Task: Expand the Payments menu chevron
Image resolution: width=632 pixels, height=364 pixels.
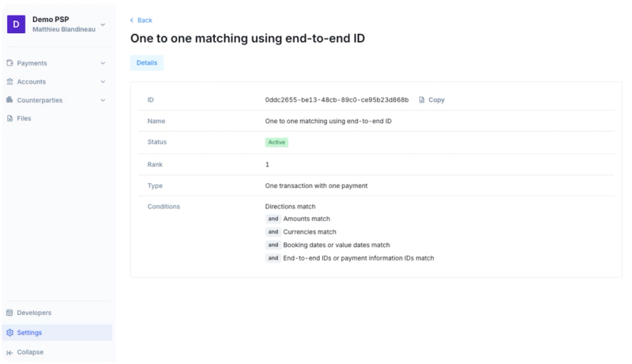Action: point(103,63)
